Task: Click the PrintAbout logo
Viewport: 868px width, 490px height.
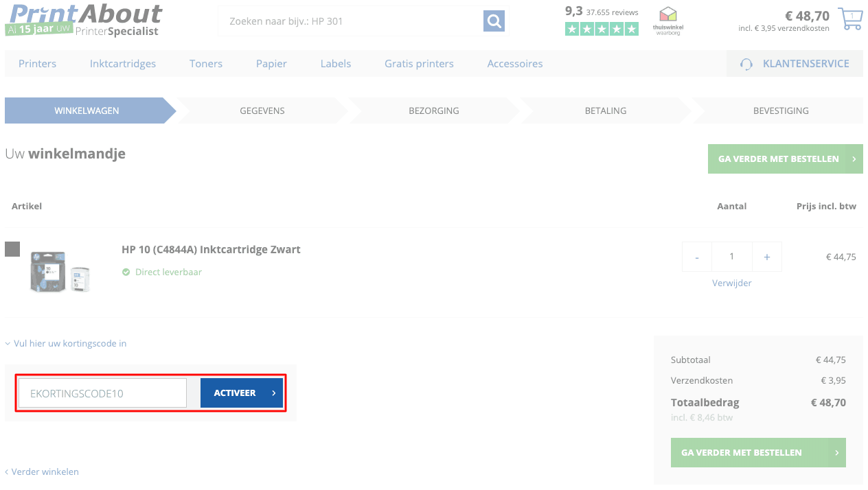Action: 84,20
